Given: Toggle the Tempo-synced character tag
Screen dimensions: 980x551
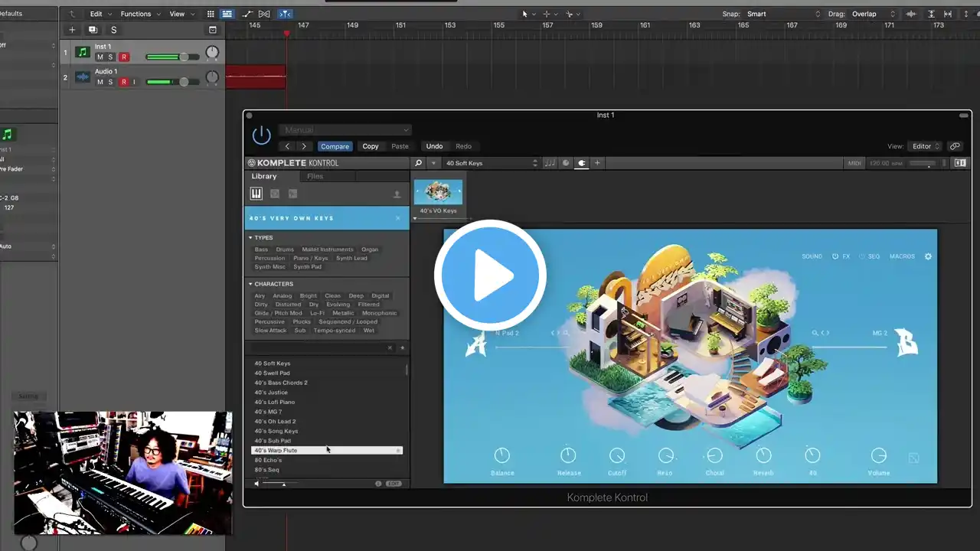Looking at the screenshot, I should click(335, 331).
